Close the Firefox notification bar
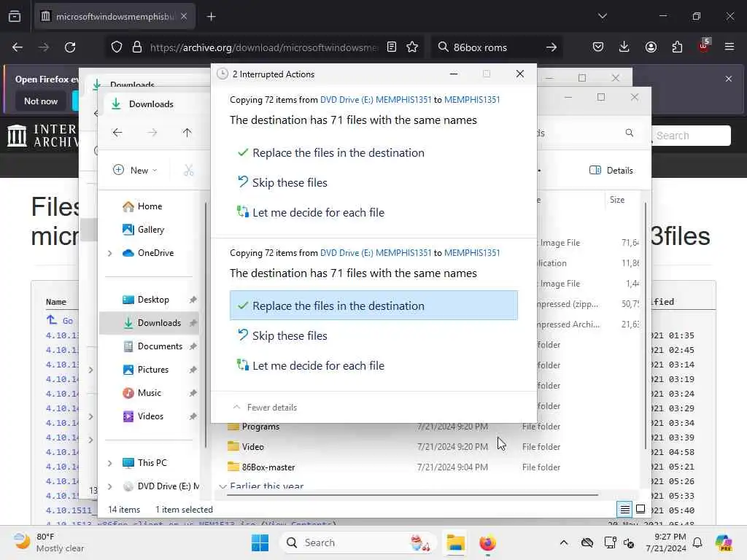 [x=729, y=79]
